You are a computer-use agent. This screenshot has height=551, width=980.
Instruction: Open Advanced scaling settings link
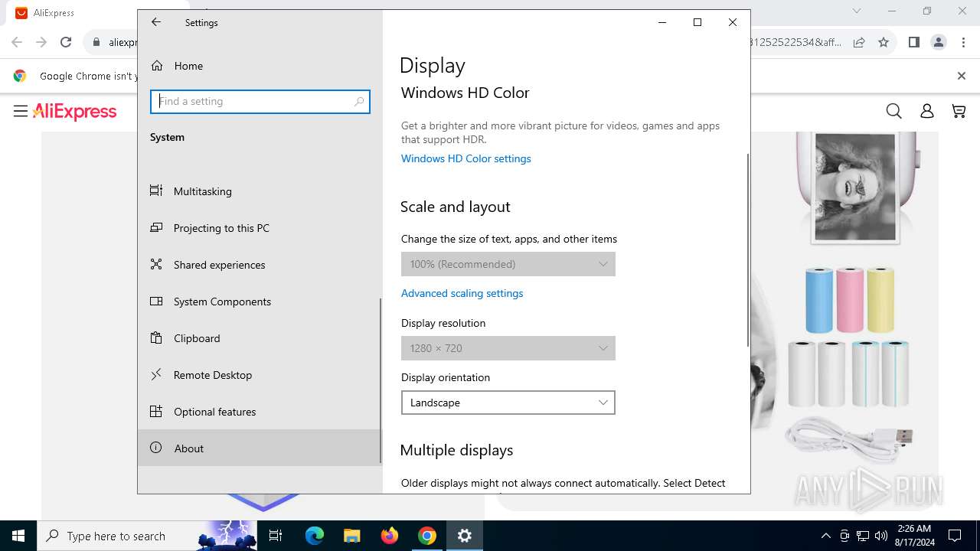click(462, 293)
